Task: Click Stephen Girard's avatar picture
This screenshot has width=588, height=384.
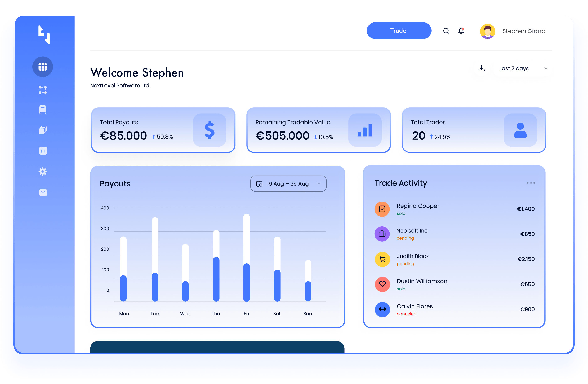Action: [x=487, y=31]
